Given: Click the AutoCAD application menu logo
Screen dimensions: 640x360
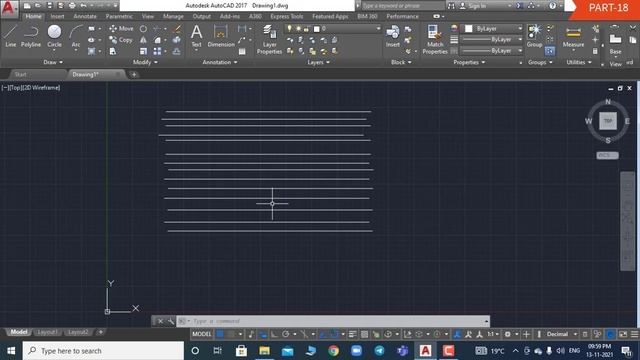Looking at the screenshot, I should pos(9,8).
